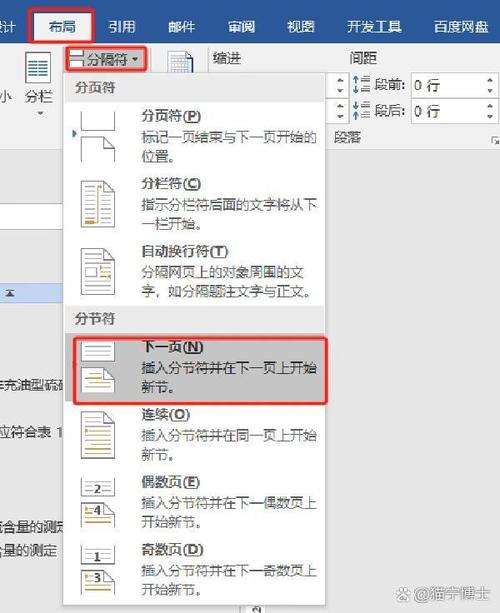
Task: Open the 布局 ribbon tab
Action: [61, 27]
